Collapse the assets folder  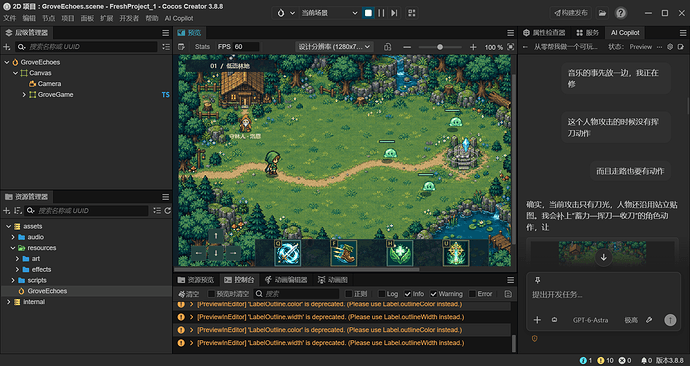click(8, 227)
